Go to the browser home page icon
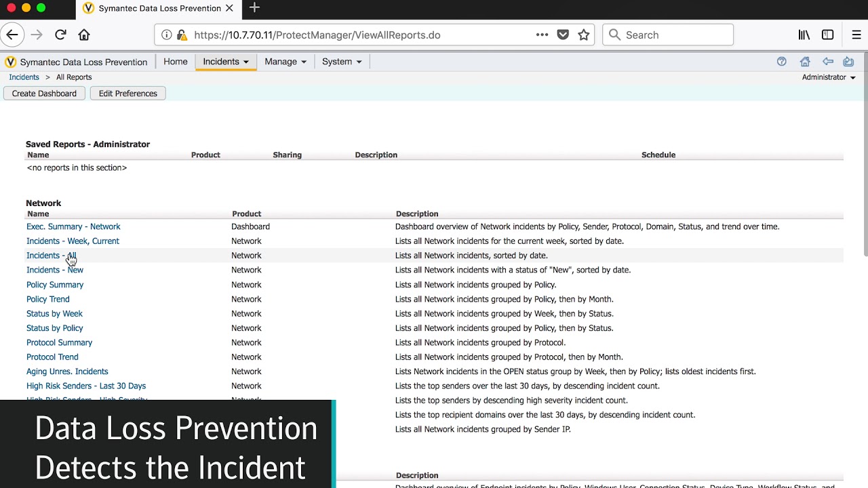The width and height of the screenshot is (868, 488). (x=84, y=35)
